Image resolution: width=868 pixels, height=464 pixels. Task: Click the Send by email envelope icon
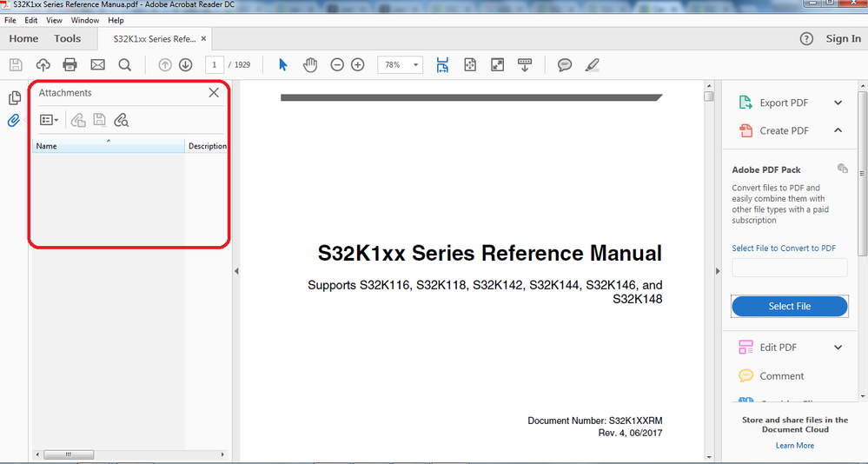tap(97, 65)
